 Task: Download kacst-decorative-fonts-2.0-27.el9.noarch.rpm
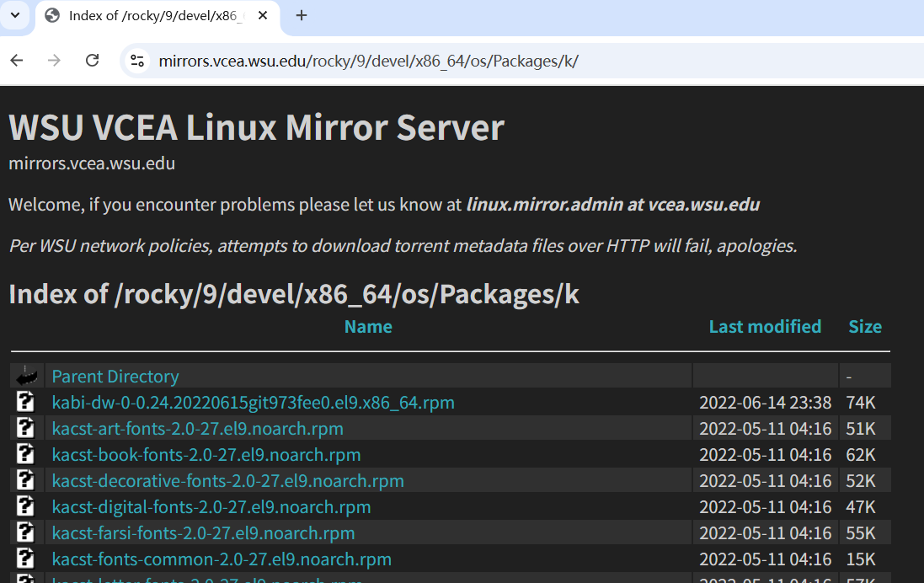click(x=228, y=480)
